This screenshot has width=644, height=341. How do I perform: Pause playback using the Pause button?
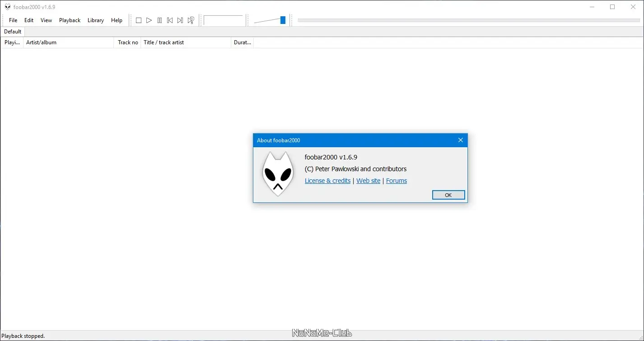(159, 20)
